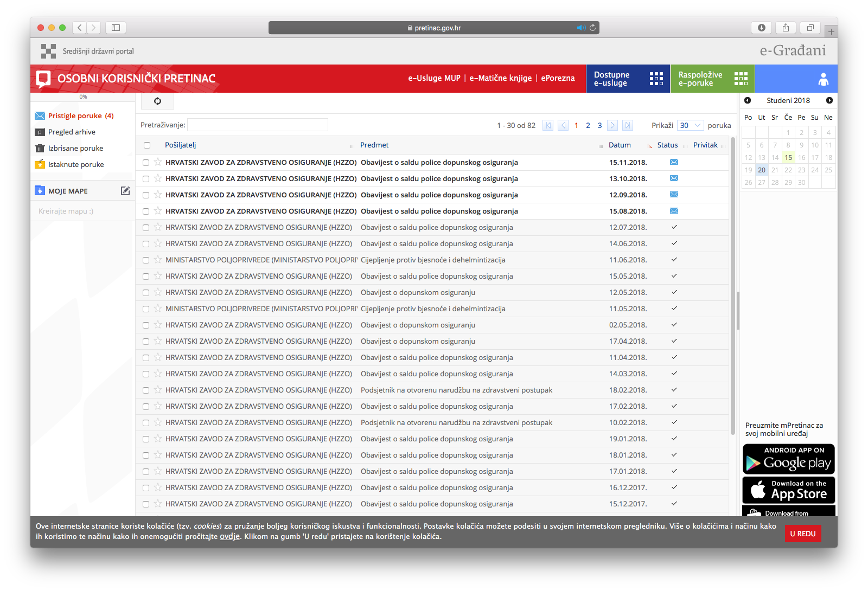The height and width of the screenshot is (591, 868).
Task: Expand the Dostupne e-usluge menu
Action: (628, 79)
